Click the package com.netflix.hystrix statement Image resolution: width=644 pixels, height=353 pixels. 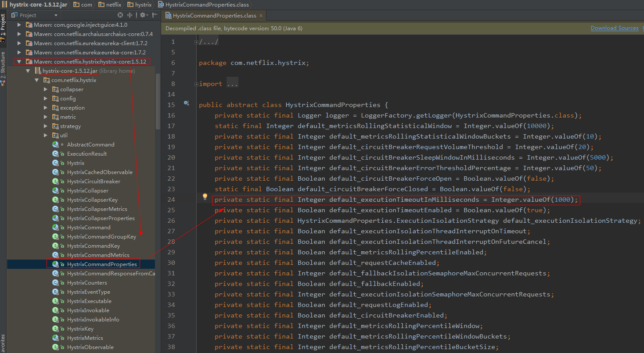(x=254, y=63)
